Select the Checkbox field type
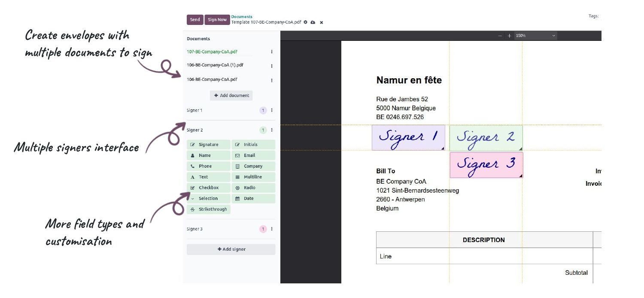The width and height of the screenshot is (644, 298). (x=208, y=187)
